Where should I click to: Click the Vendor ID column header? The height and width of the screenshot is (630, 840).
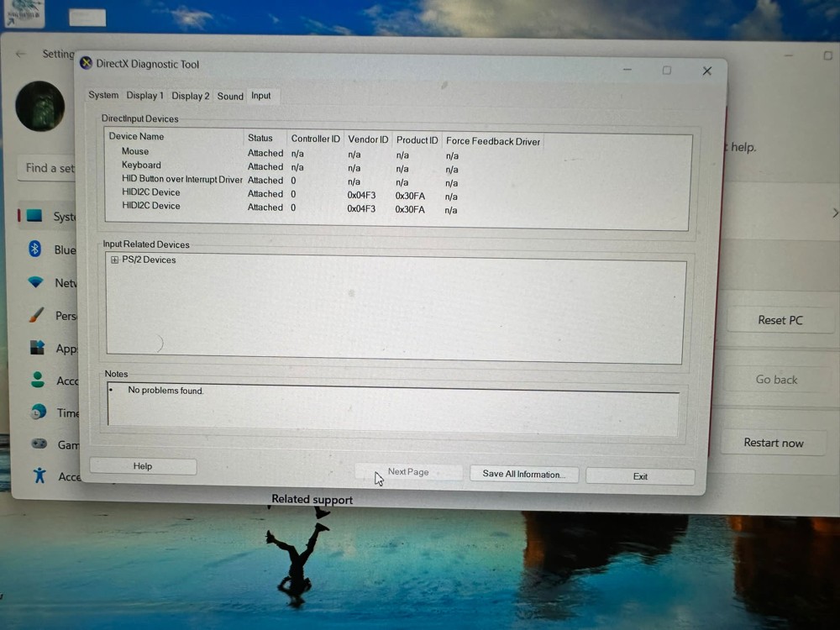point(368,139)
